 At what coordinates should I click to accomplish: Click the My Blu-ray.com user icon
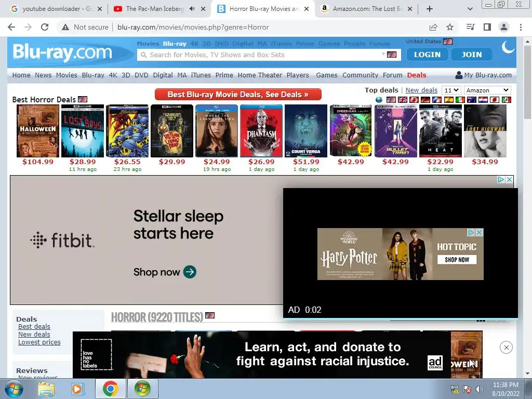(x=459, y=75)
